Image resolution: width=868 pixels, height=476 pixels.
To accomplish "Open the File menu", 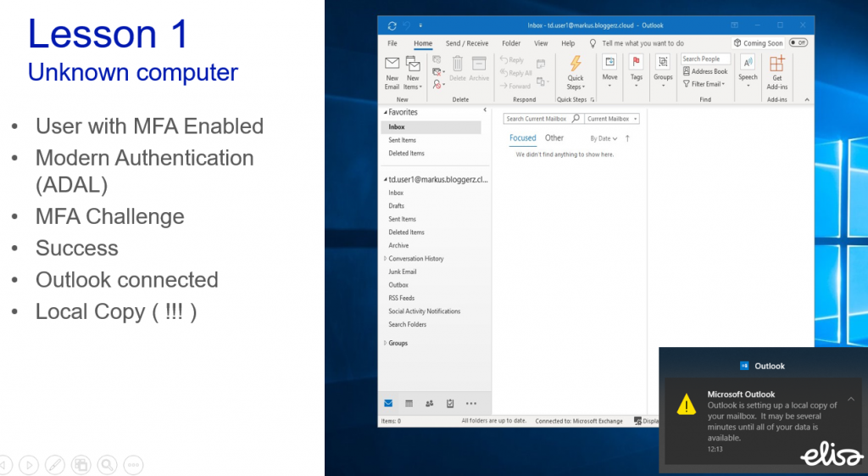I will pos(392,43).
